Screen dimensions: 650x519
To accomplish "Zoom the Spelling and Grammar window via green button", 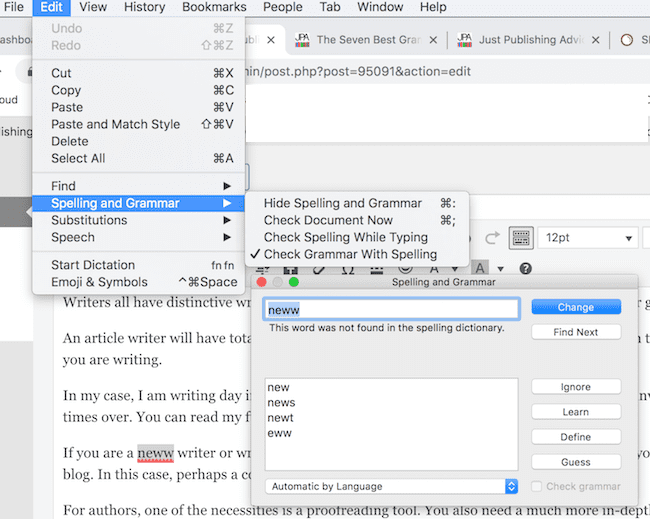I will pos(293,282).
